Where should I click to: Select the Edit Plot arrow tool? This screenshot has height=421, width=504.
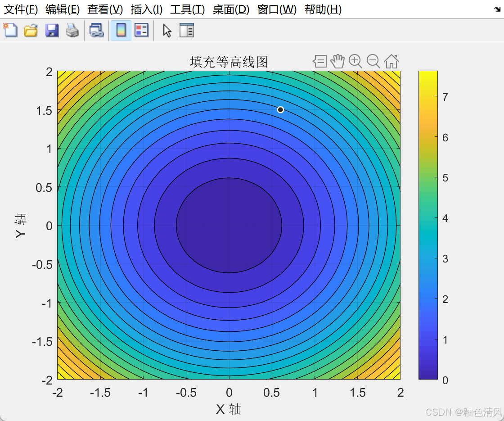(167, 31)
